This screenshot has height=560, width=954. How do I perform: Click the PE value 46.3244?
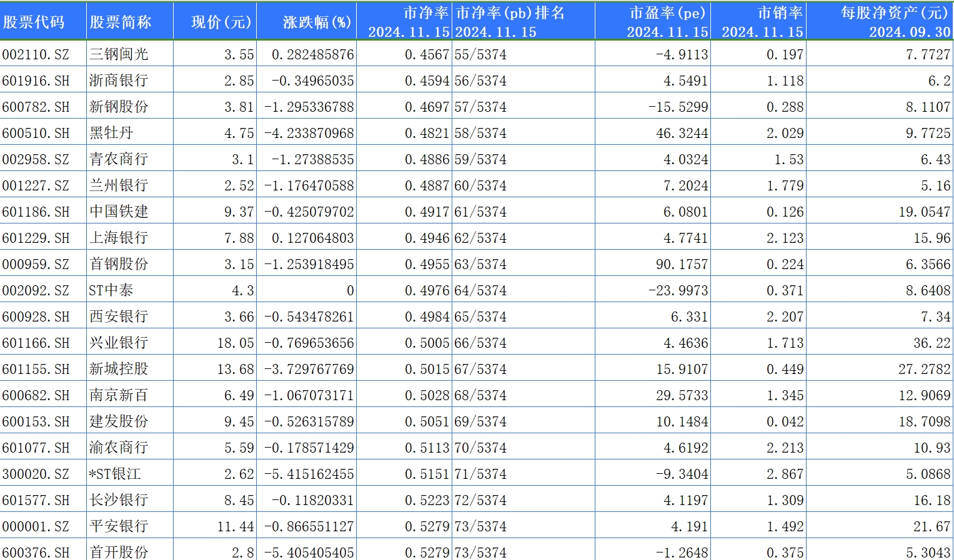(x=682, y=134)
